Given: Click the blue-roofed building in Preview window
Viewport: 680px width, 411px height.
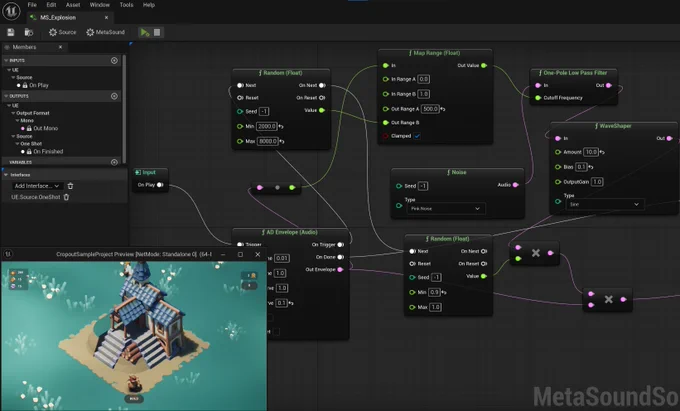Looking at the screenshot, I should click(145, 312).
